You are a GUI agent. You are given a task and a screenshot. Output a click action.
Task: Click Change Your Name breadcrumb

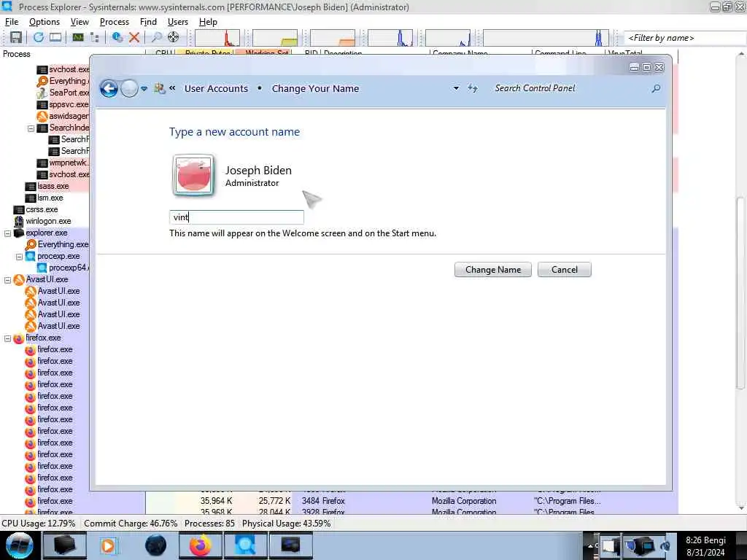315,88
